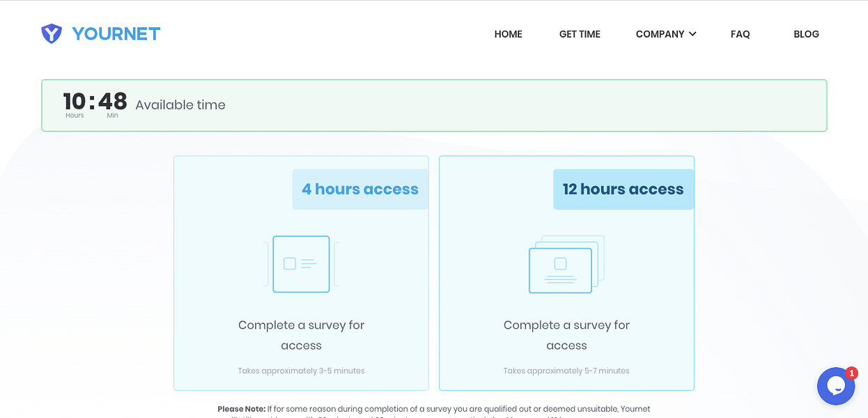Navigate to the BLOG page

[806, 33]
